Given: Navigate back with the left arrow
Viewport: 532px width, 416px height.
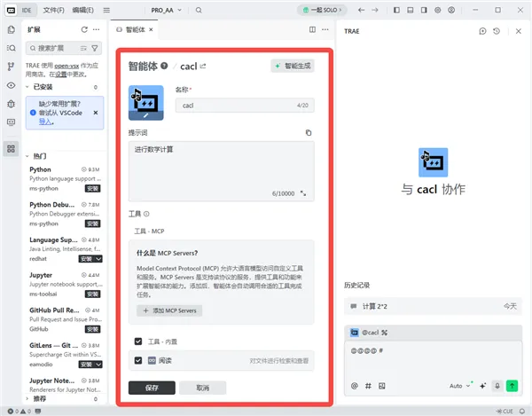Looking at the screenshot, I should pos(362,10).
